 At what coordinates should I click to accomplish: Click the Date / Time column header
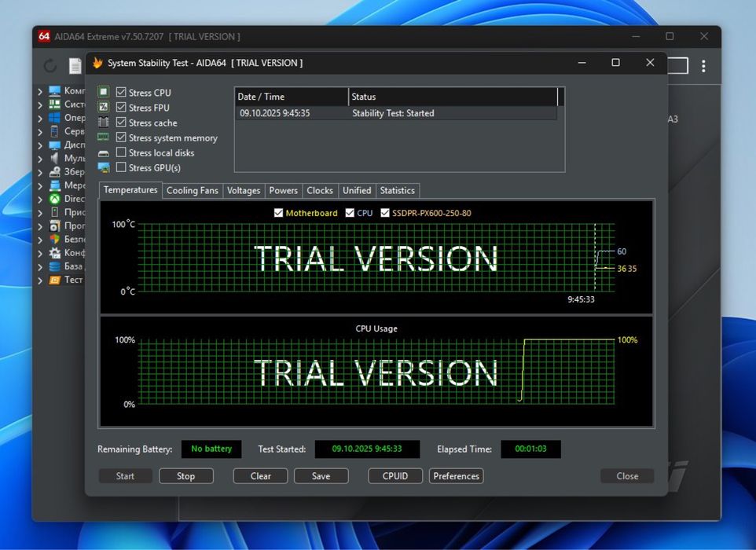click(292, 97)
